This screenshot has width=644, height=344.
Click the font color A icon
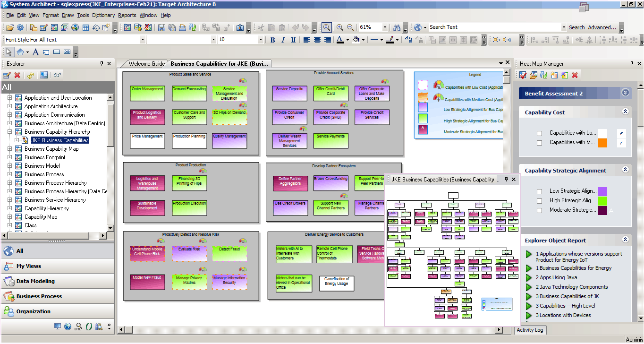(340, 40)
